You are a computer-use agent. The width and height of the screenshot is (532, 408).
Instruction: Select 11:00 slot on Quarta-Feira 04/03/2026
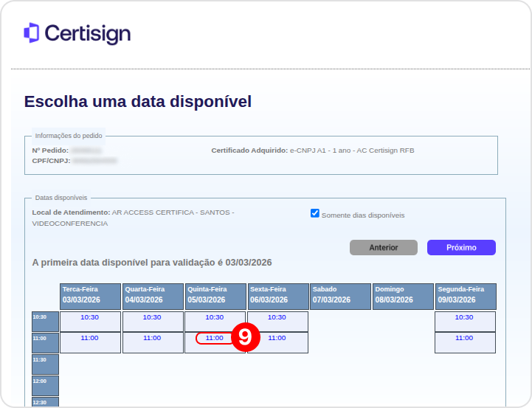(152, 338)
